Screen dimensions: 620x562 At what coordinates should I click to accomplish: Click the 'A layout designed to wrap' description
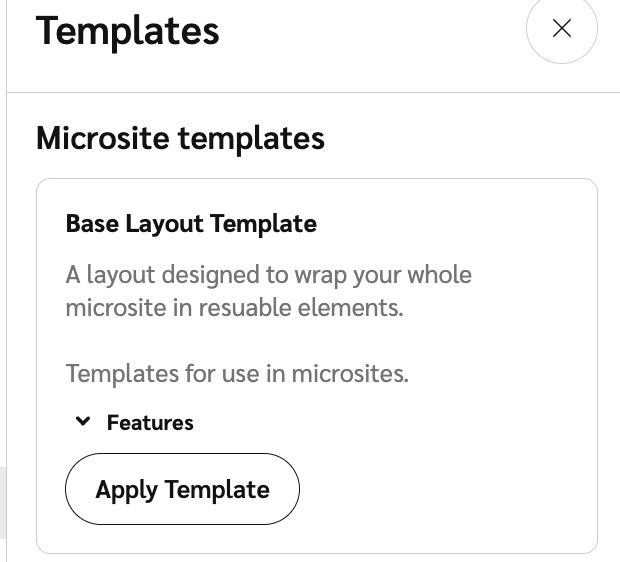pyautogui.click(x=268, y=274)
